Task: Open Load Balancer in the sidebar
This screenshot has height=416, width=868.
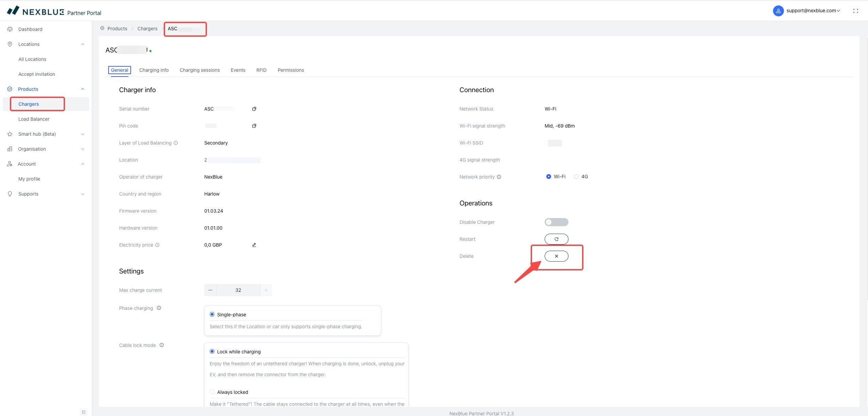Action: pyautogui.click(x=34, y=119)
